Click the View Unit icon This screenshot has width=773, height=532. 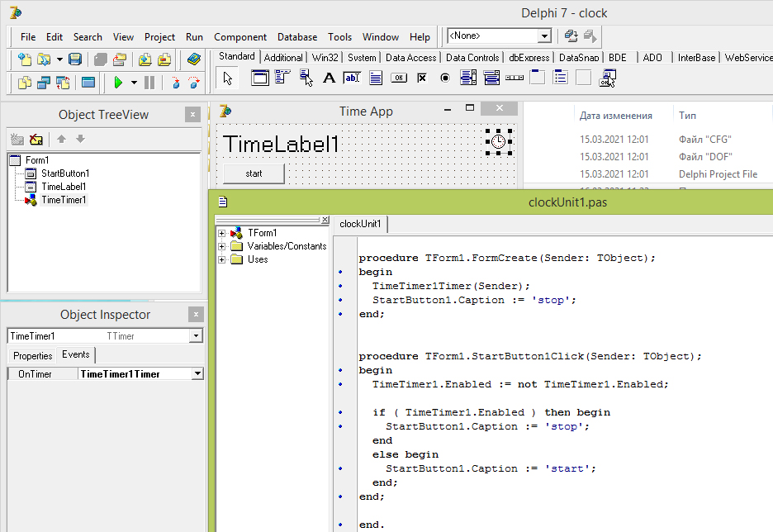[24, 83]
